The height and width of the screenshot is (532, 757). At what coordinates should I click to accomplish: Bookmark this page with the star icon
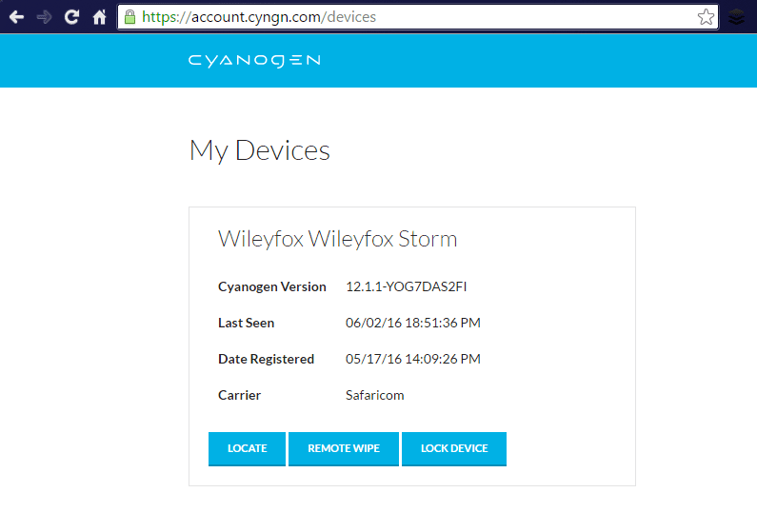[x=706, y=17]
